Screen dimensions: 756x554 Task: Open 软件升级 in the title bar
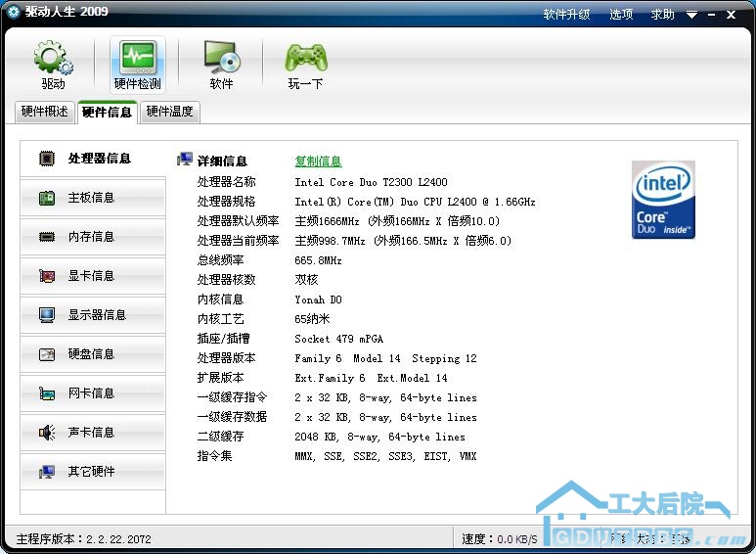pyautogui.click(x=566, y=15)
